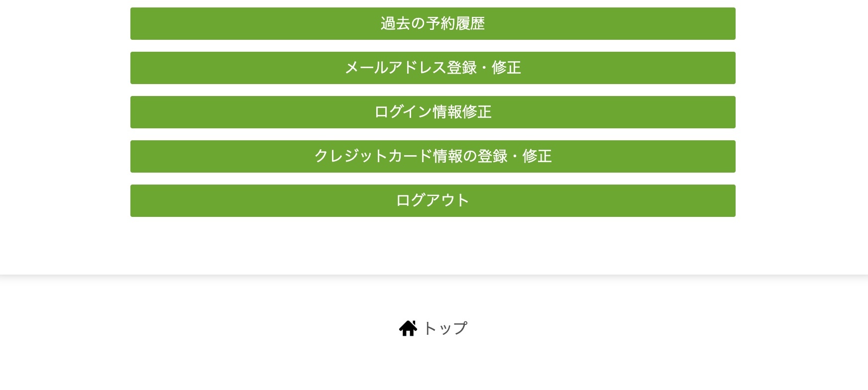Click the トップ label beside the house
This screenshot has width=868, height=390.
coord(445,328)
